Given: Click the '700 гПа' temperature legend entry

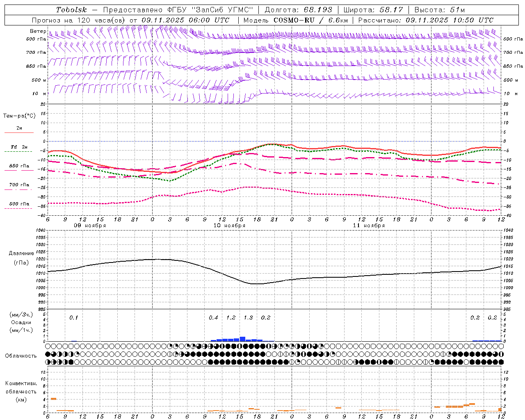Looking at the screenshot, I should point(19,185).
